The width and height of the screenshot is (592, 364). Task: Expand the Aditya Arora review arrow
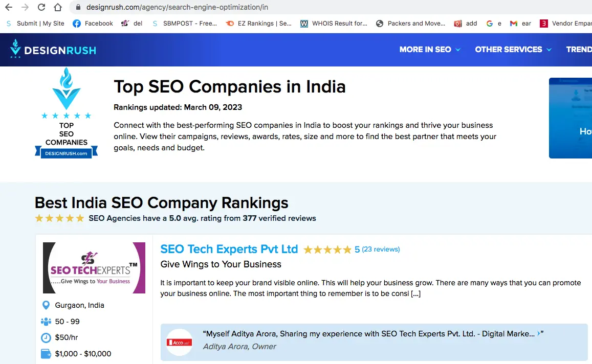coord(539,333)
